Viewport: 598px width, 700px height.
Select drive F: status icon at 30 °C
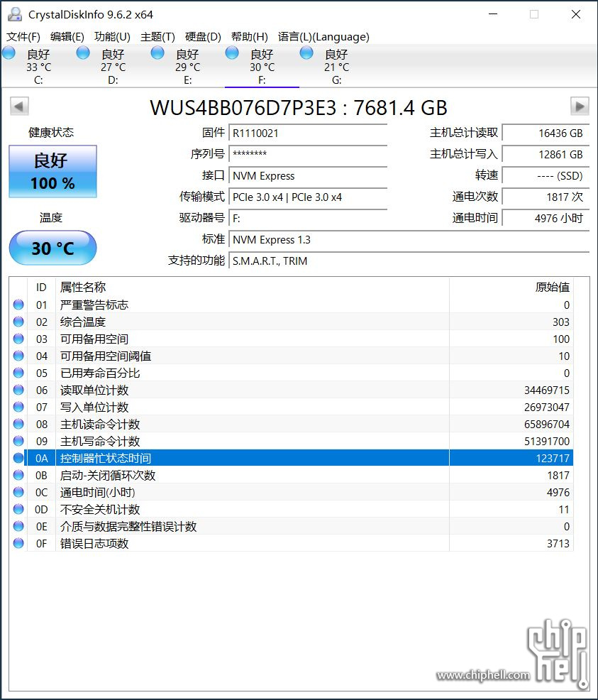[x=233, y=53]
